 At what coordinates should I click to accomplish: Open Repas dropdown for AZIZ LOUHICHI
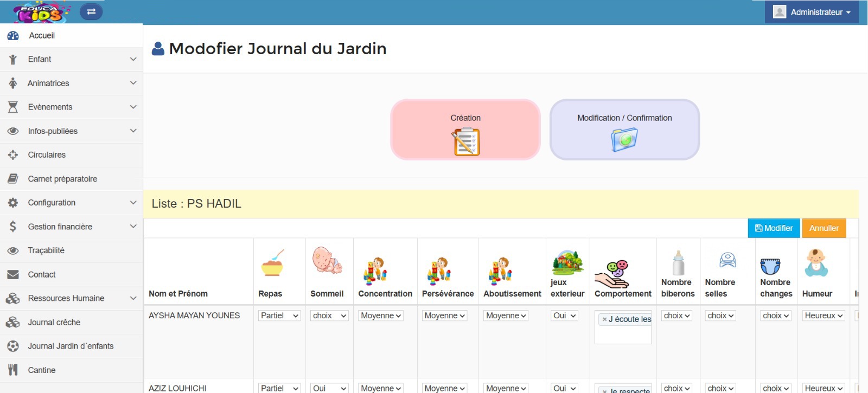[x=279, y=388]
